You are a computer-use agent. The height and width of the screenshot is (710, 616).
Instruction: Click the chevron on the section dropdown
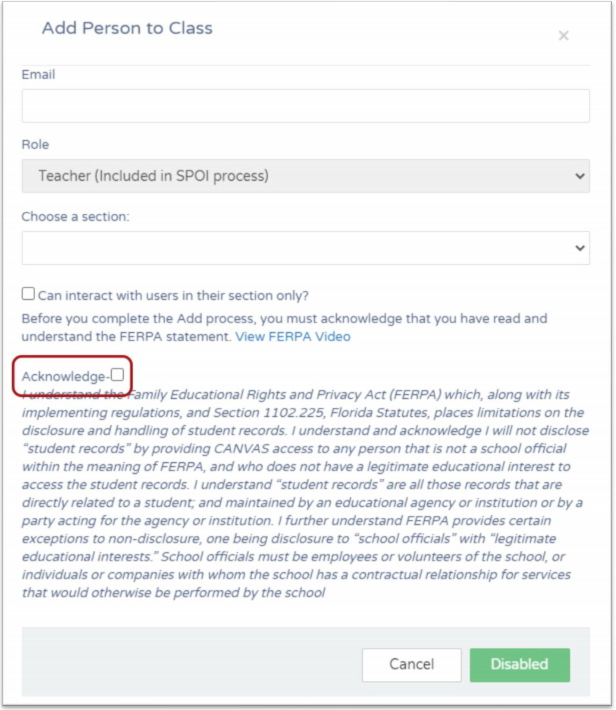580,248
